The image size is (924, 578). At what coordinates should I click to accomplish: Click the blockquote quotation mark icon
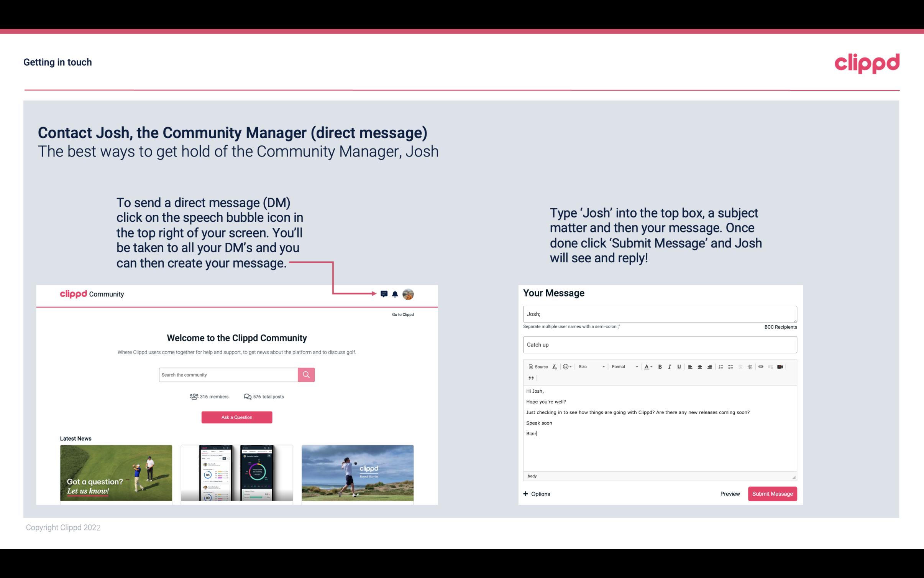point(530,378)
